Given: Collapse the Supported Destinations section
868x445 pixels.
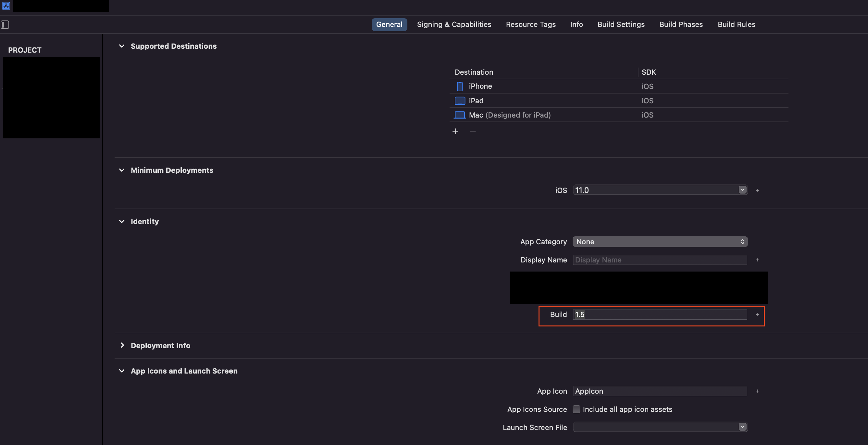Looking at the screenshot, I should 122,46.
